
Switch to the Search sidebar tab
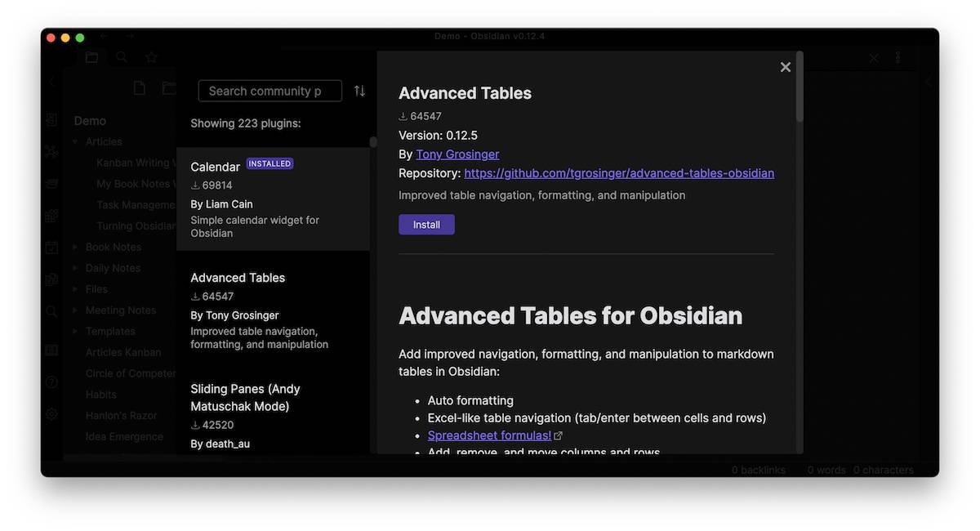click(x=121, y=57)
